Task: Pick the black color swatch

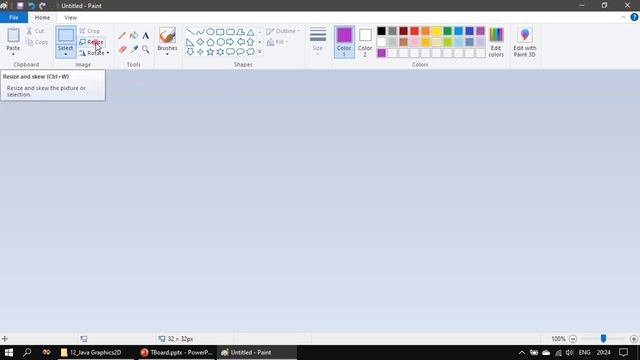Action: click(x=381, y=31)
